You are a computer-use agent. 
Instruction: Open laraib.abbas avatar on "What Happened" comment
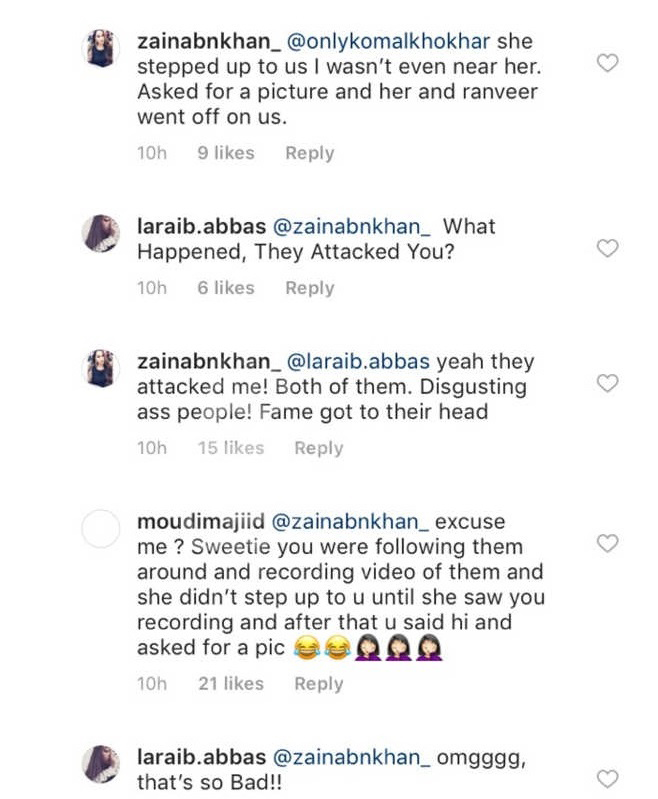101,233
